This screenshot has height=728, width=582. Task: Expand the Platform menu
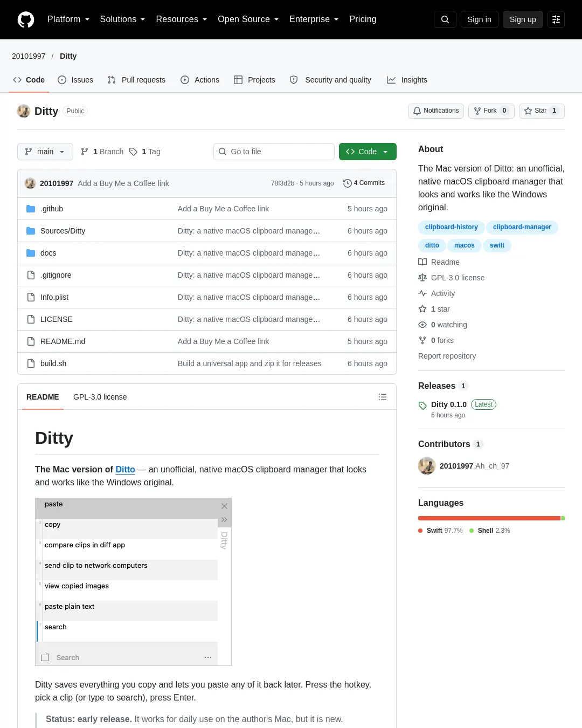[68, 19]
